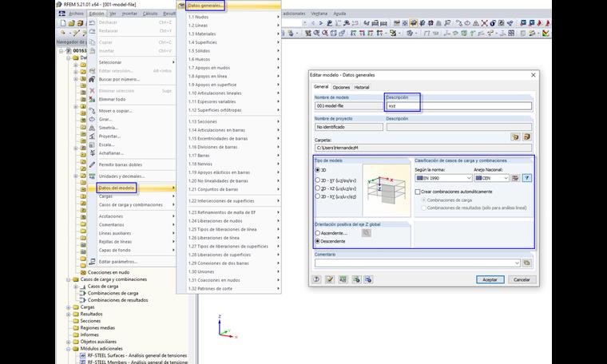Expand the Resultados tree node
Viewport: 607px width, 364px height.
[68, 314]
